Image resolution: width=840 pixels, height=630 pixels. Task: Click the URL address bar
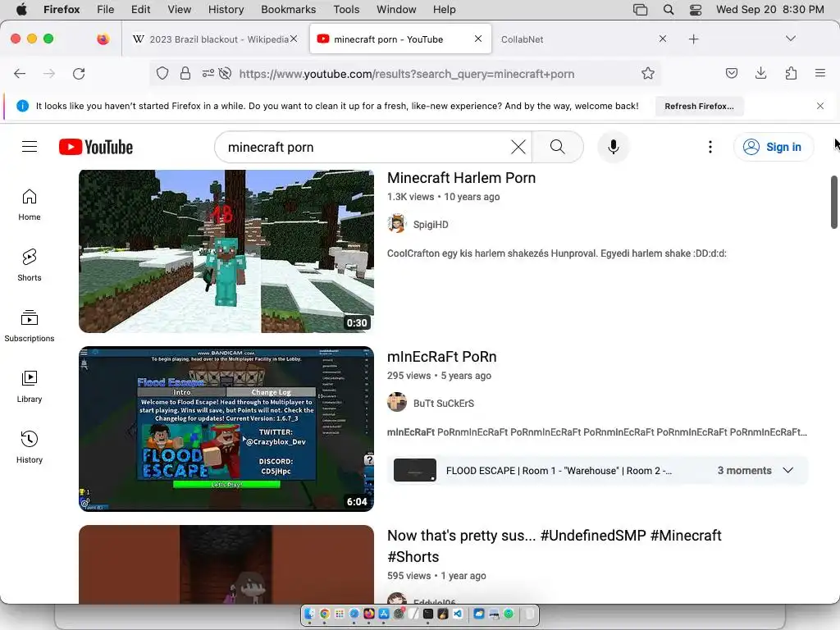[406, 74]
